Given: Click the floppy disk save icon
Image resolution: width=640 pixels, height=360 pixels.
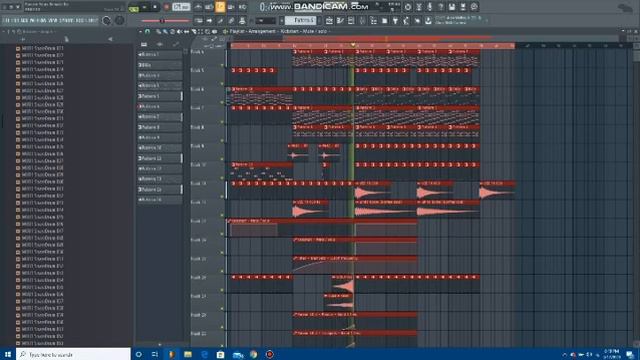Looking at the screenshot, I should tap(452, 7).
